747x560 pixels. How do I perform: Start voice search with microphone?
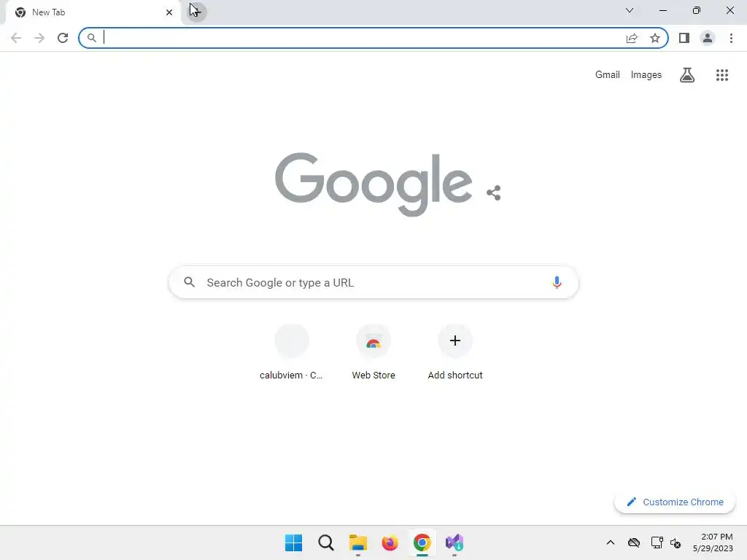(x=557, y=282)
